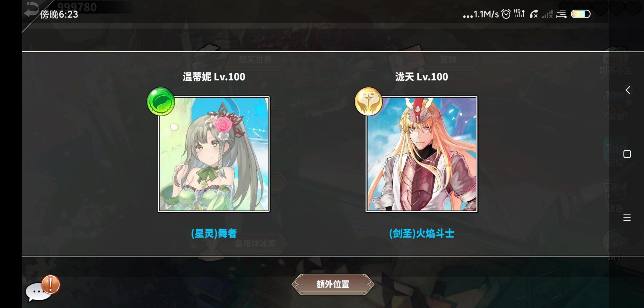Open 温蒂妮 character portrait
Image resolution: width=644 pixels, height=308 pixels.
[214, 154]
